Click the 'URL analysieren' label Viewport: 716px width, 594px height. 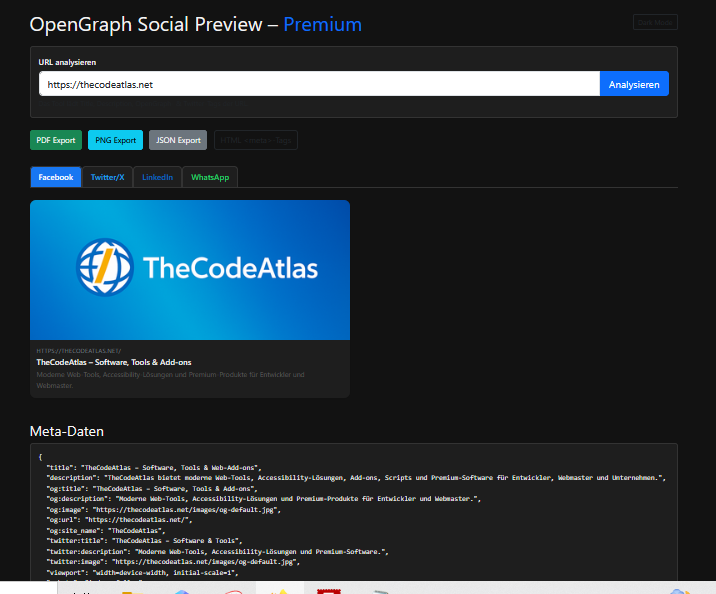(67, 62)
